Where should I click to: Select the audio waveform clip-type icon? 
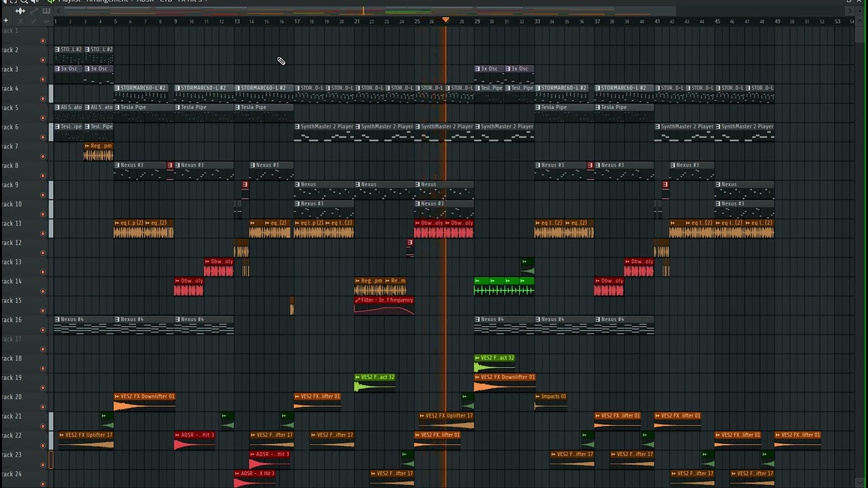pyautogui.click(x=20, y=11)
